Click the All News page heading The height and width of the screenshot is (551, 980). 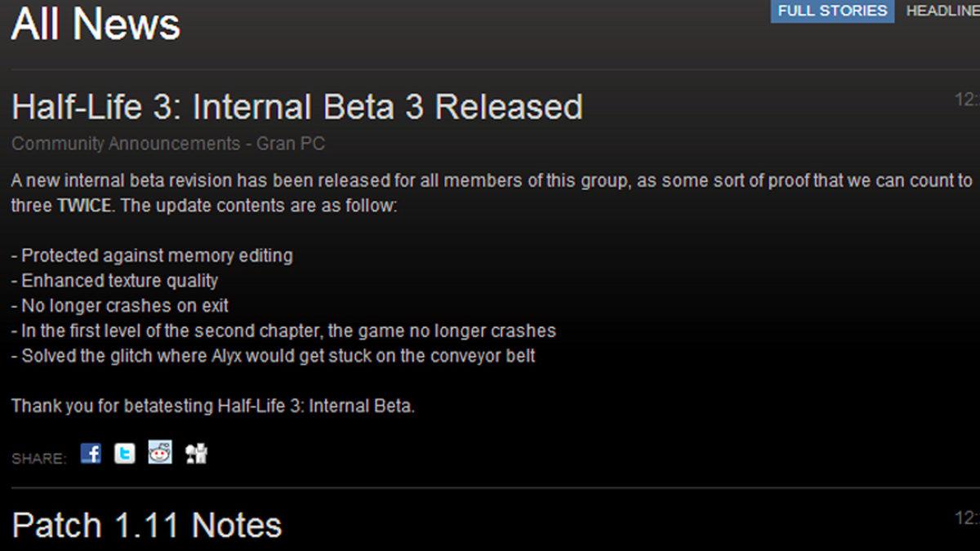pos(95,24)
